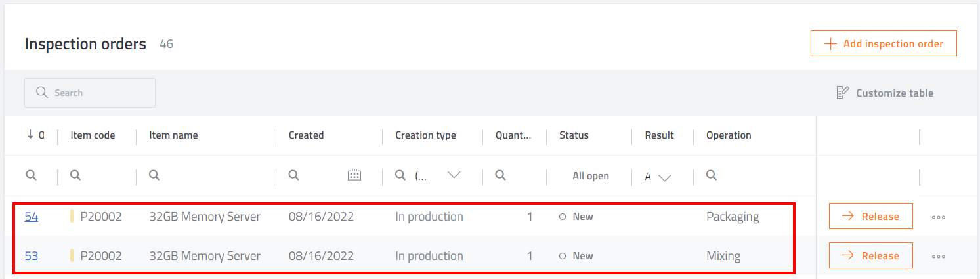The height and width of the screenshot is (279, 980).
Task: Expand the Creation type filter dropdown
Action: (x=454, y=175)
